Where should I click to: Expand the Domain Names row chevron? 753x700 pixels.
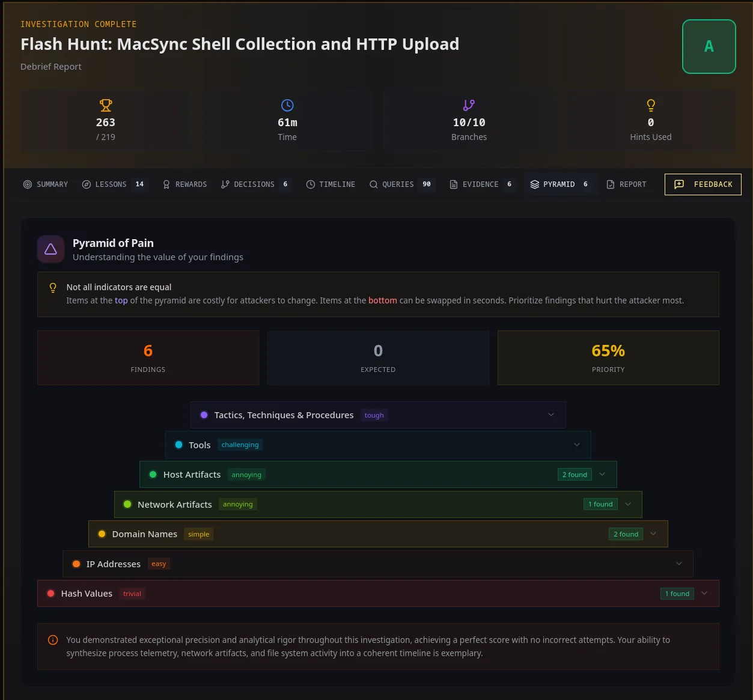(653, 534)
